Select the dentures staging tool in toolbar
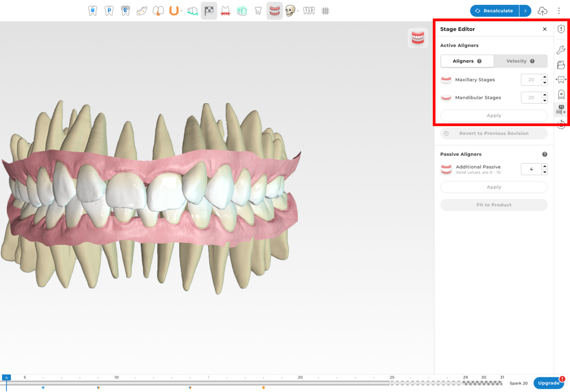This screenshot has width=570, height=392. (275, 11)
